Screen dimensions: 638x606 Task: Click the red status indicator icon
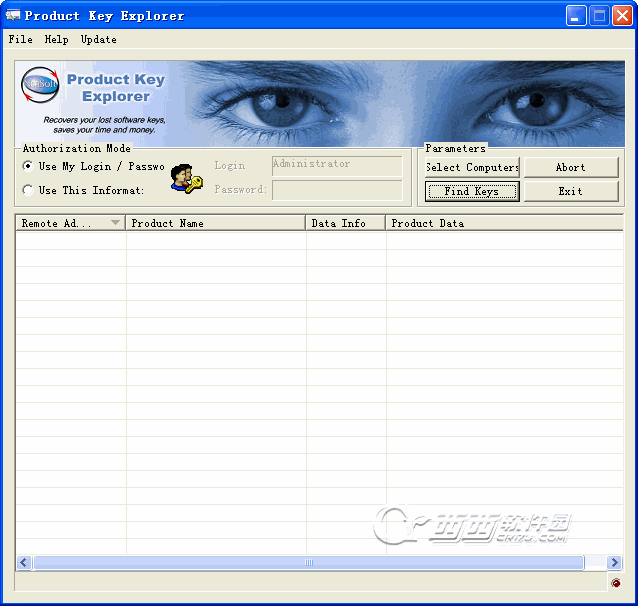(x=616, y=583)
